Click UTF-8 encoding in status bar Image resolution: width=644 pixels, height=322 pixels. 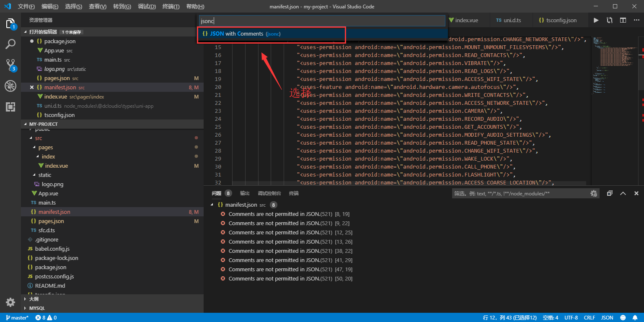coord(571,317)
